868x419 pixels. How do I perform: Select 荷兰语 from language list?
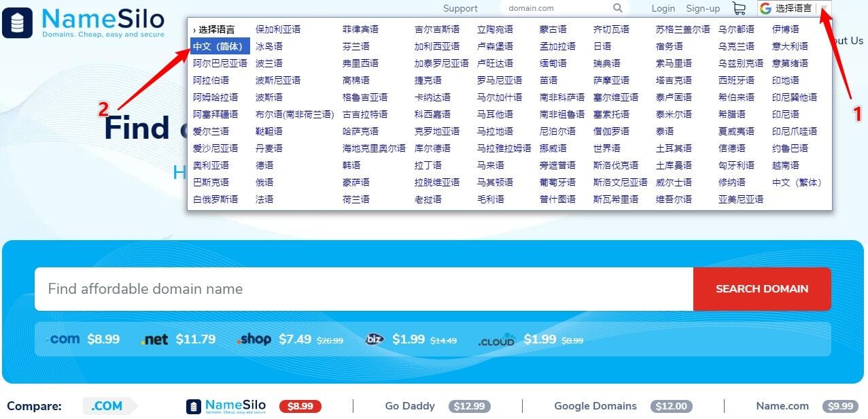[356, 199]
